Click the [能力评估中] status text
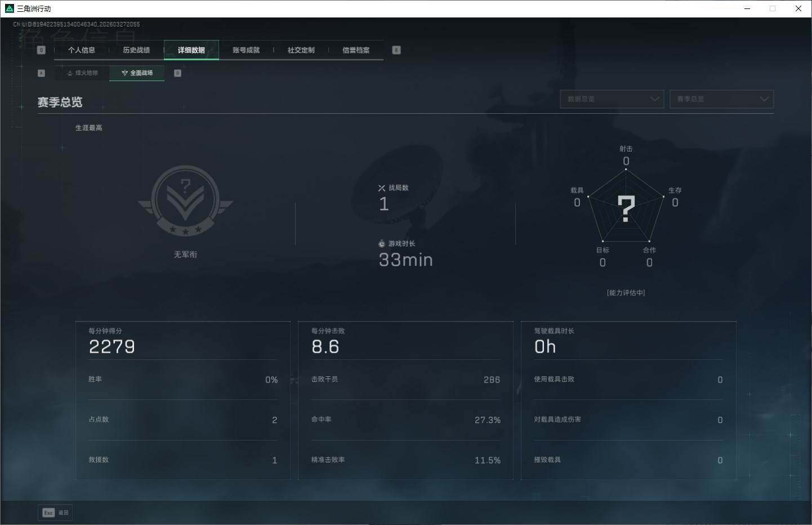Viewport: 812px width, 525px height. point(626,293)
